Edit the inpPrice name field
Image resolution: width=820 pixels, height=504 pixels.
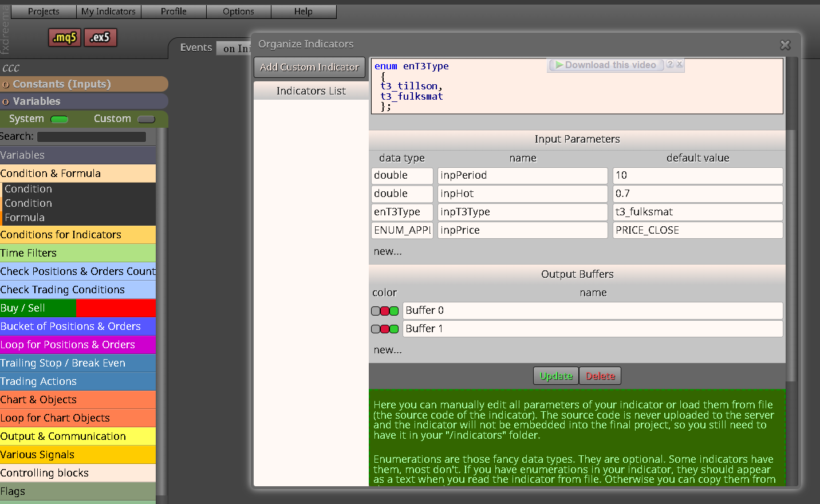tap(522, 230)
